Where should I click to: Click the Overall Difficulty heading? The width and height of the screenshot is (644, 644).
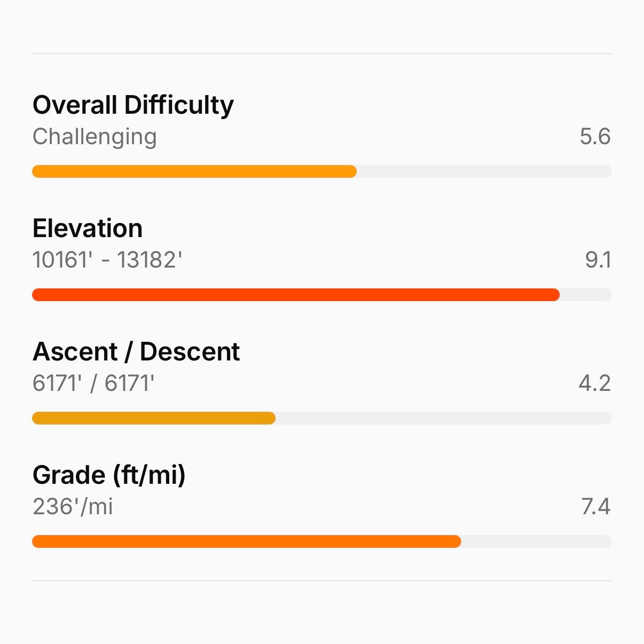[133, 105]
